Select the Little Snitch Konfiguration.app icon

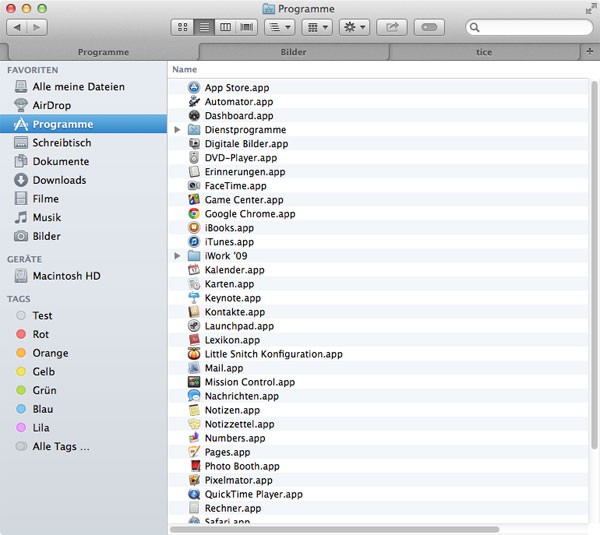tap(194, 354)
